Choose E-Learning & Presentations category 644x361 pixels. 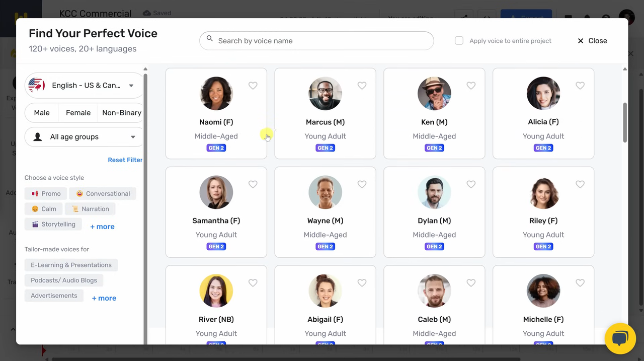(71, 265)
